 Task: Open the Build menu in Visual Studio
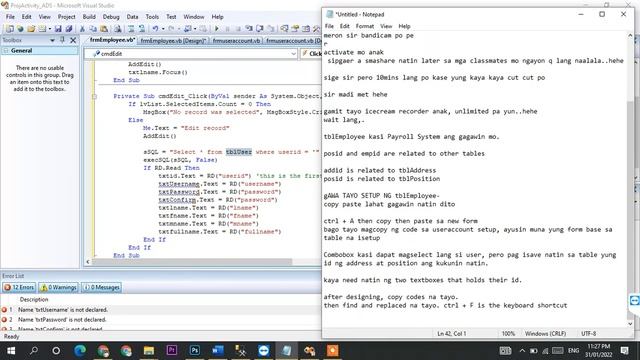pos(89,17)
